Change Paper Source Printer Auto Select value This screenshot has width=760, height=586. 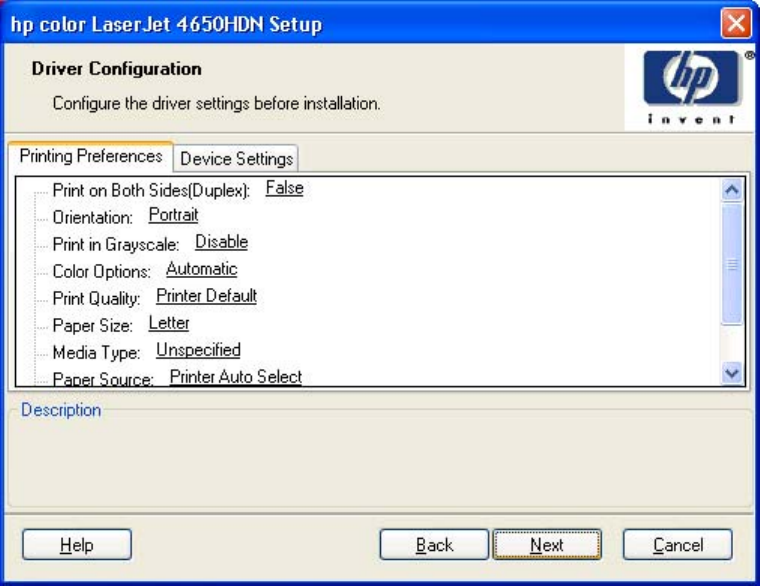pyautogui.click(x=236, y=377)
